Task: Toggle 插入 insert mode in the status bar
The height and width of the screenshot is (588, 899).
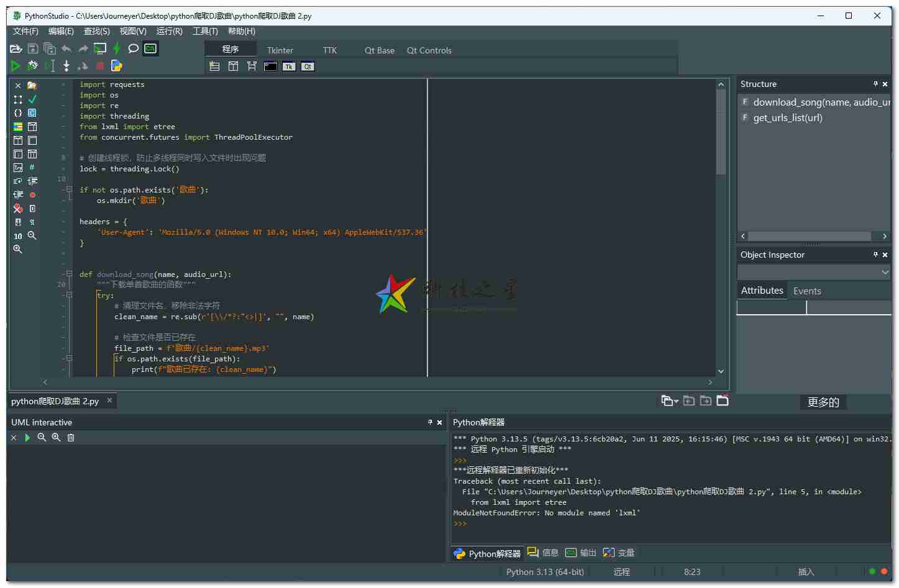Action: (806, 571)
